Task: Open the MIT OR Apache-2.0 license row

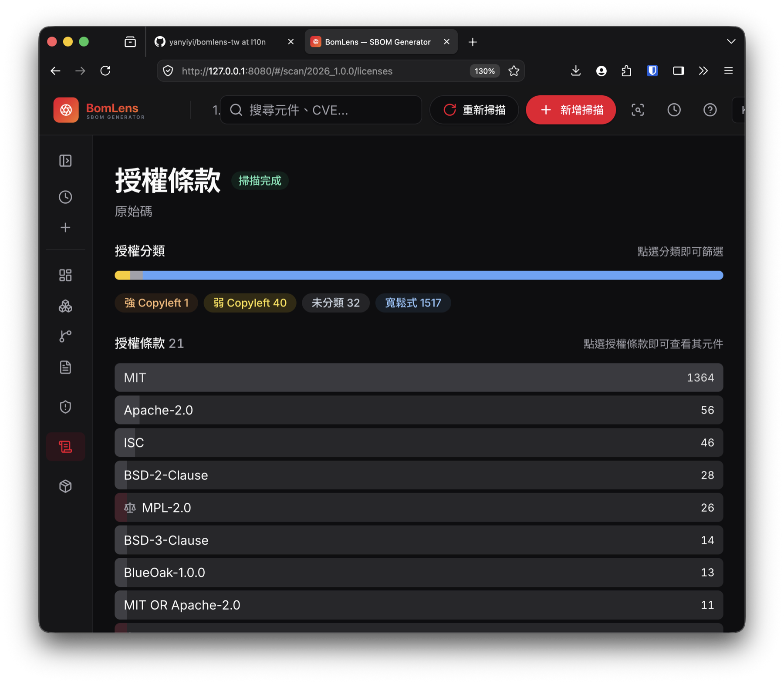Action: pos(419,605)
